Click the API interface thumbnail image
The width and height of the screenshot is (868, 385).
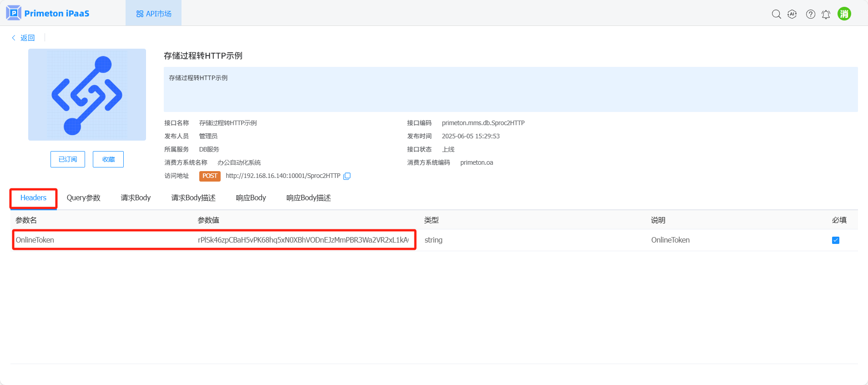tap(87, 95)
